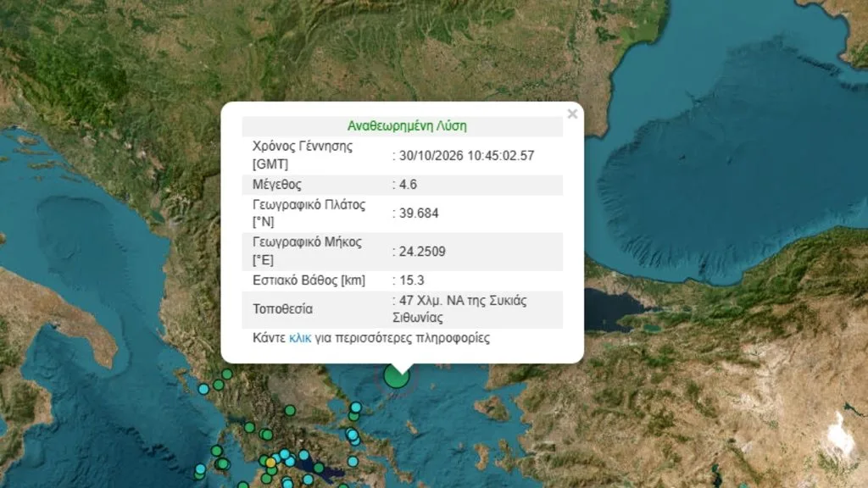Click the magnitude value '4.6'
The width and height of the screenshot is (868, 488).
[x=408, y=185]
